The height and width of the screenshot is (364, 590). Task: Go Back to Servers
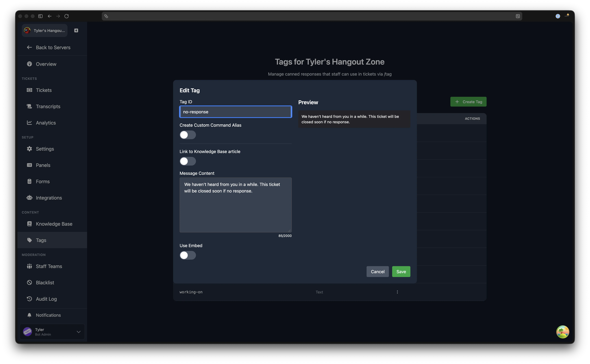49,47
